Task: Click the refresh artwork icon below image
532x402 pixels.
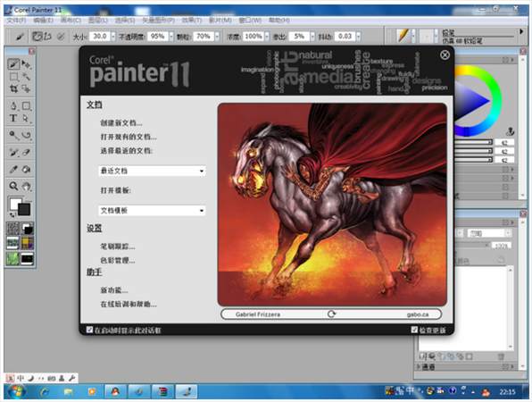Action: pyautogui.click(x=331, y=314)
